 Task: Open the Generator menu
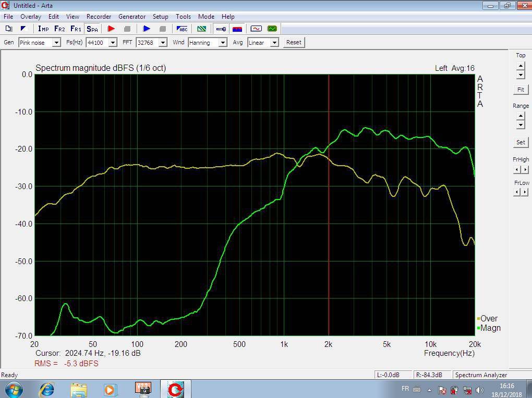132,17
